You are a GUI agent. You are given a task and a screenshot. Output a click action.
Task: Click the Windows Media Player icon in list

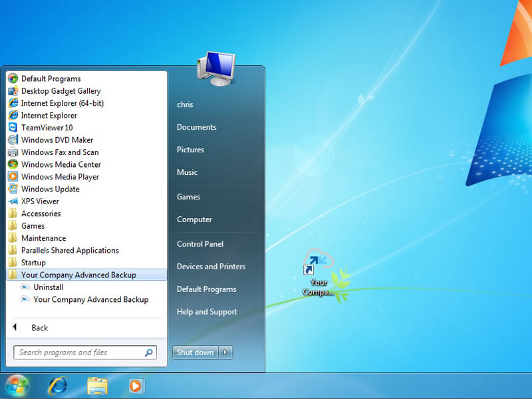point(13,177)
